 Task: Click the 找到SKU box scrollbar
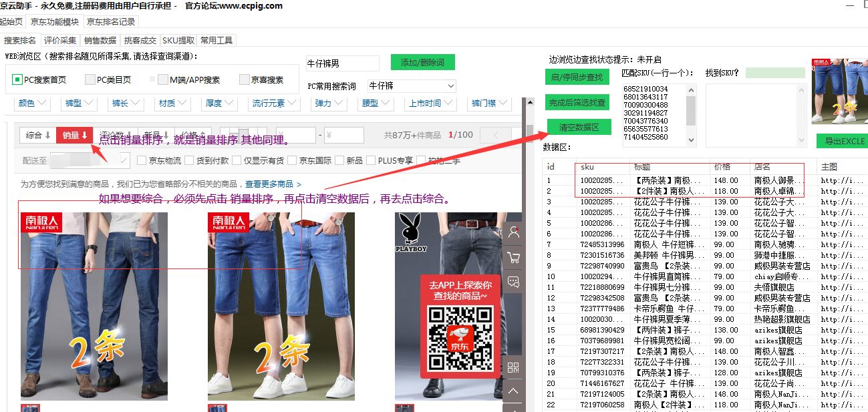click(801, 115)
